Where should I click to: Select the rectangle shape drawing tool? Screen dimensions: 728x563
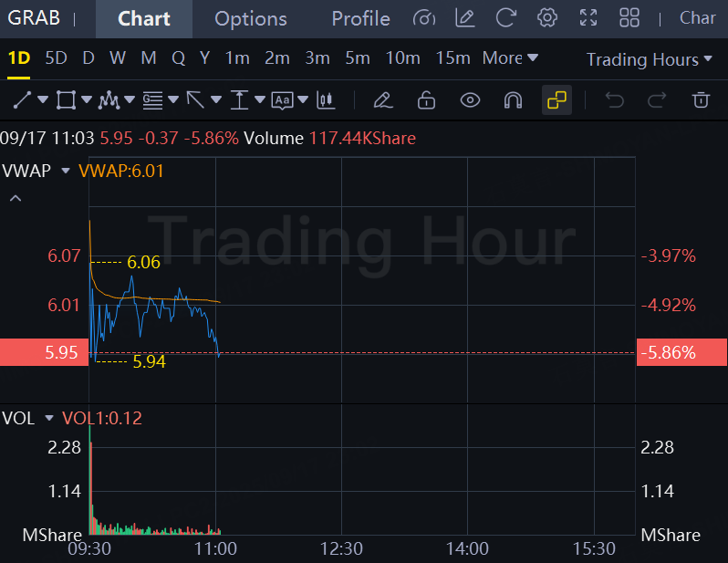[x=66, y=99]
